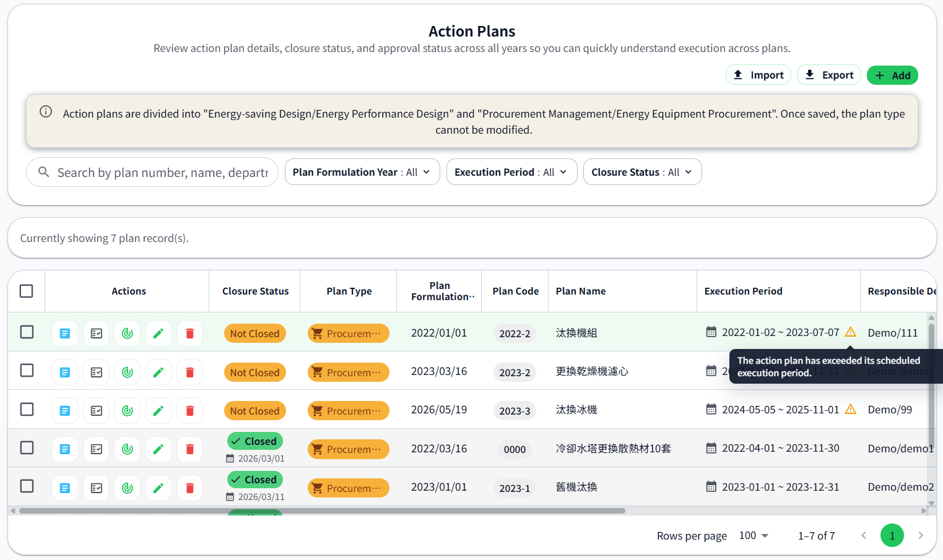Image resolution: width=943 pixels, height=560 pixels.
Task: Remove plan 2023-3 using trash icon
Action: point(190,411)
